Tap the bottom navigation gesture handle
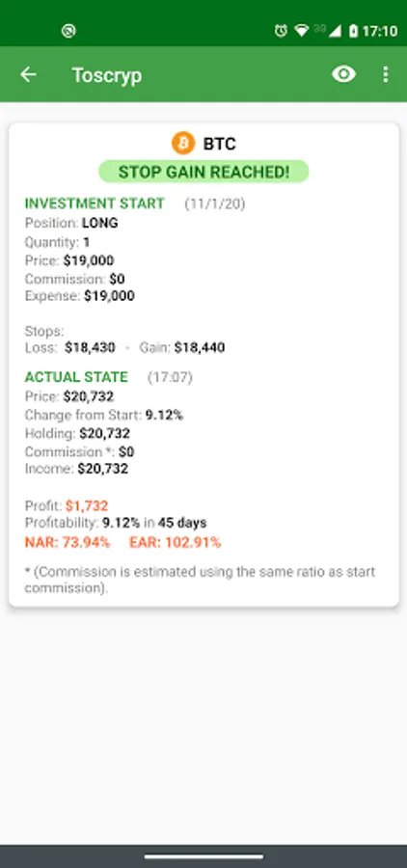This screenshot has height=868, width=407. tap(203, 856)
